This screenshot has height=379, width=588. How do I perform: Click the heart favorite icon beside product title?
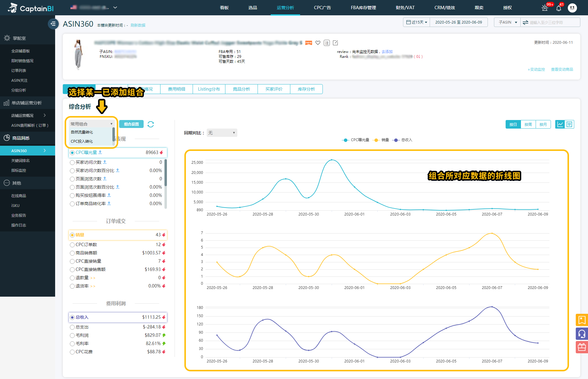(318, 43)
